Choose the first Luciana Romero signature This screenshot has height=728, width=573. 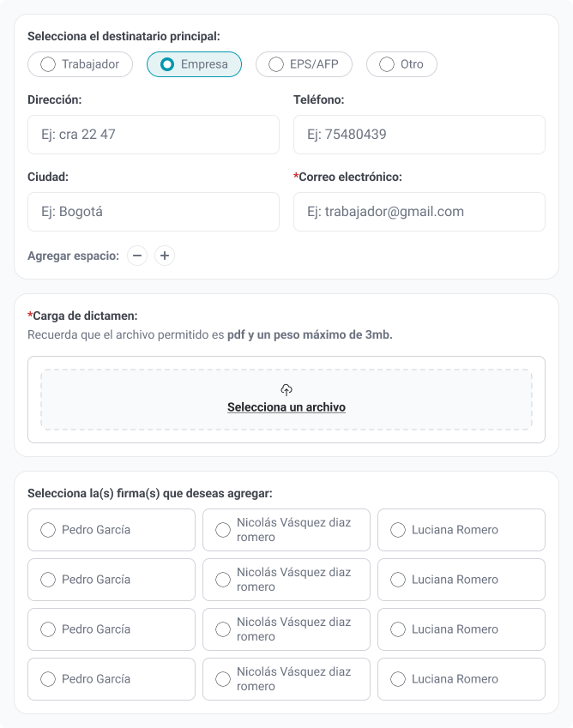(461, 530)
